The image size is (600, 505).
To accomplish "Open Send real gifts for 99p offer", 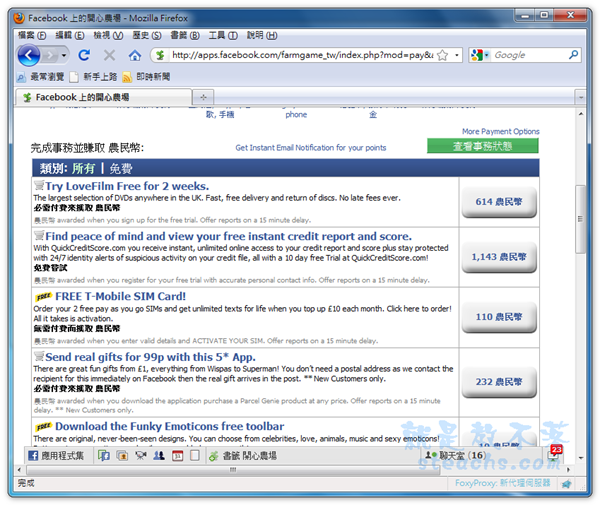I will (150, 357).
